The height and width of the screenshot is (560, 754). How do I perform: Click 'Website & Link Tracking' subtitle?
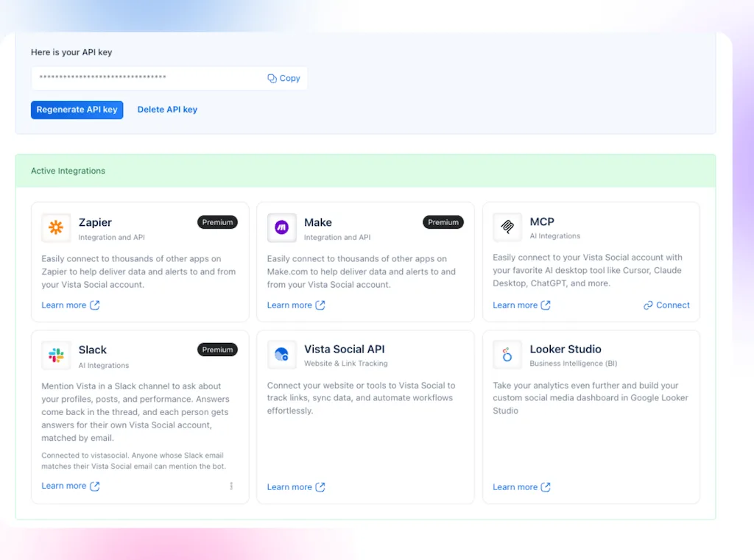point(346,364)
